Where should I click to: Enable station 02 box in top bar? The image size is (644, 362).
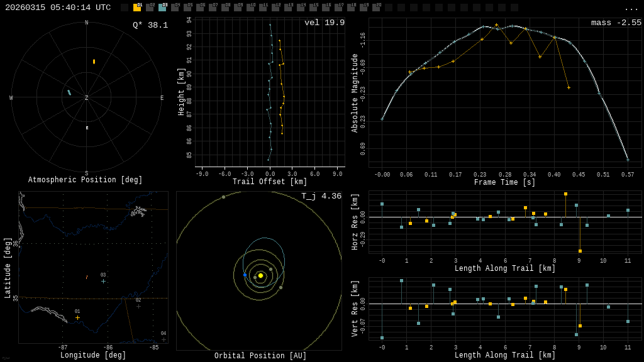pos(150,8)
